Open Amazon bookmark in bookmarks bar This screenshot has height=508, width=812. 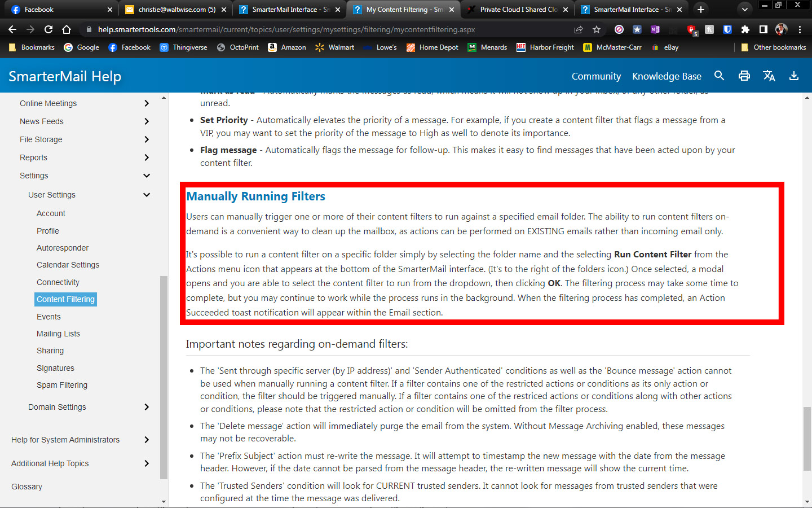coord(287,47)
